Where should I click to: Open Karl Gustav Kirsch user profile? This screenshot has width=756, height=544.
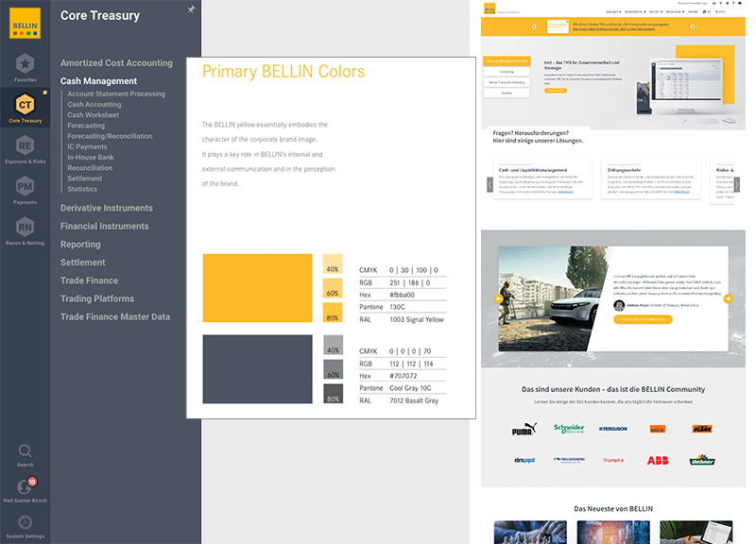click(25, 487)
